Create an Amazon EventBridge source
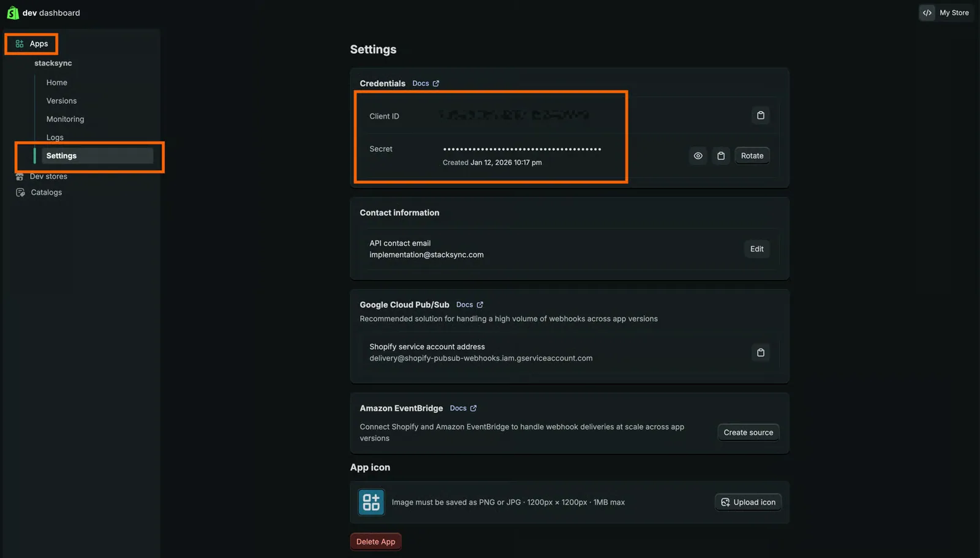Screen dimensions: 980x558 pyautogui.click(x=748, y=432)
